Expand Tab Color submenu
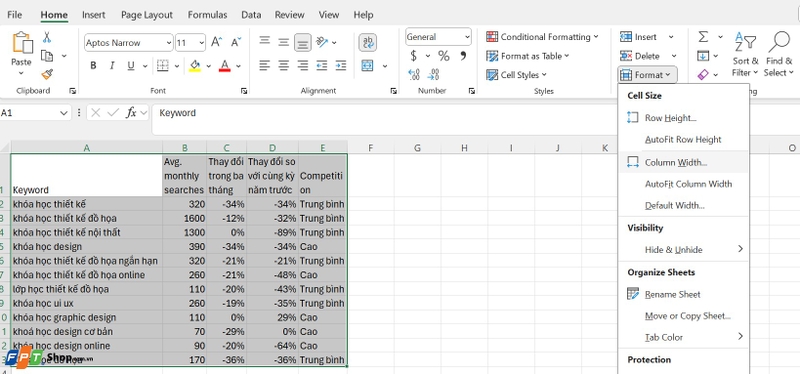The height and width of the screenshot is (374, 800). tap(684, 337)
